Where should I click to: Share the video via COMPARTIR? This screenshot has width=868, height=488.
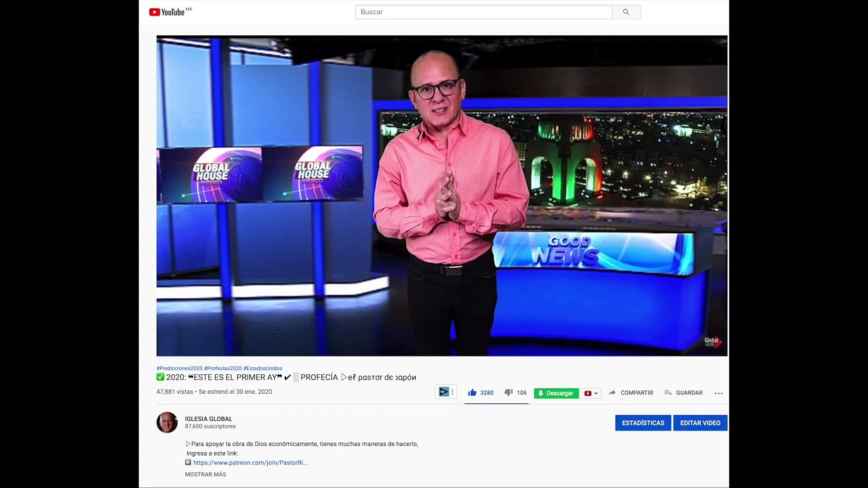click(x=631, y=393)
